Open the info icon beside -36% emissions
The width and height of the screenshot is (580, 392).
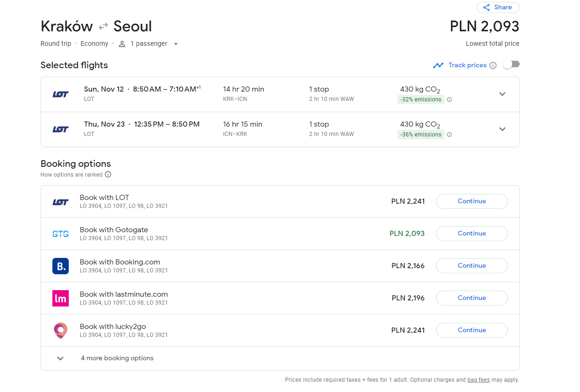click(449, 135)
